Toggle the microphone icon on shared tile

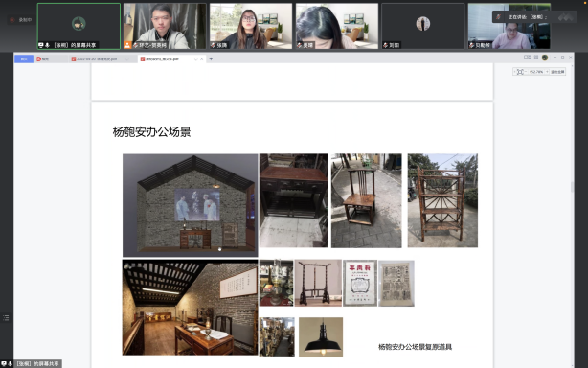tap(47, 45)
